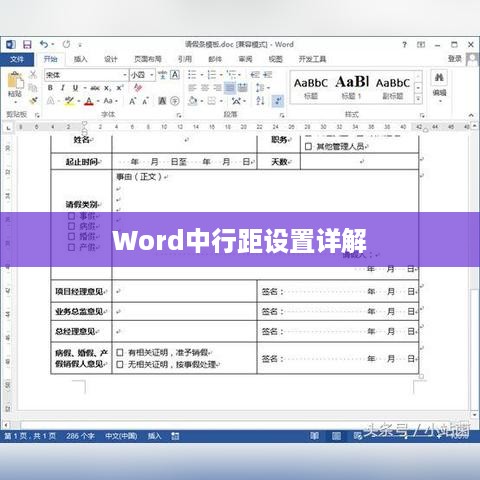480x480 pixels.
Task: Open the 文件 (File) tab
Action: click(x=17, y=59)
